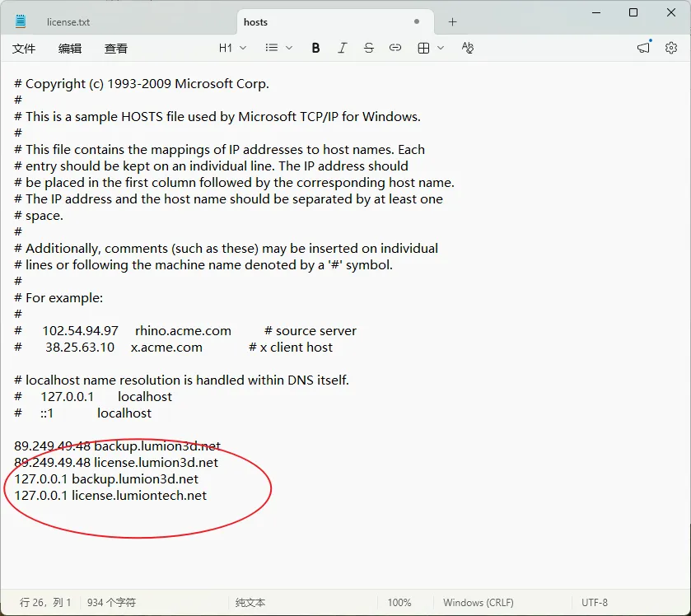Click the '# For example:' line

click(58, 298)
